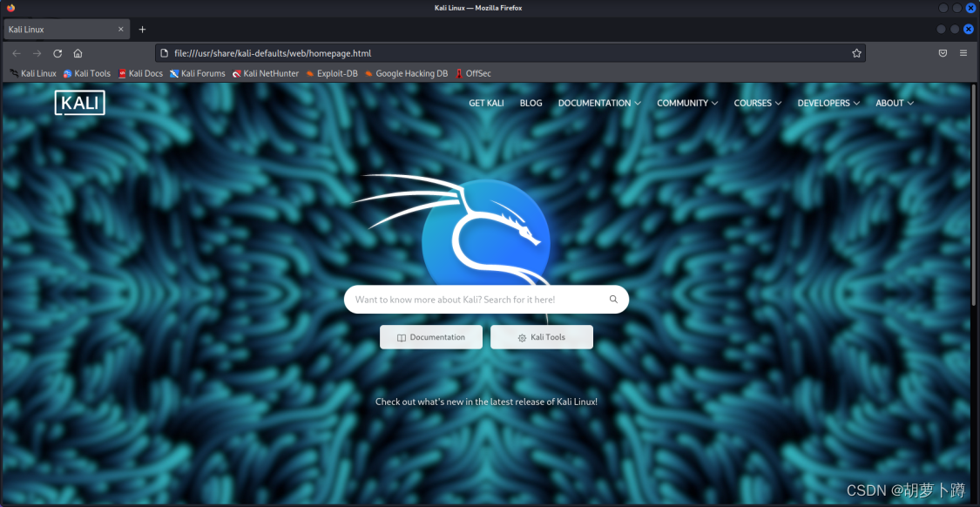Image resolution: width=980 pixels, height=507 pixels.
Task: Click the Firefox back arrow
Action: 17,53
